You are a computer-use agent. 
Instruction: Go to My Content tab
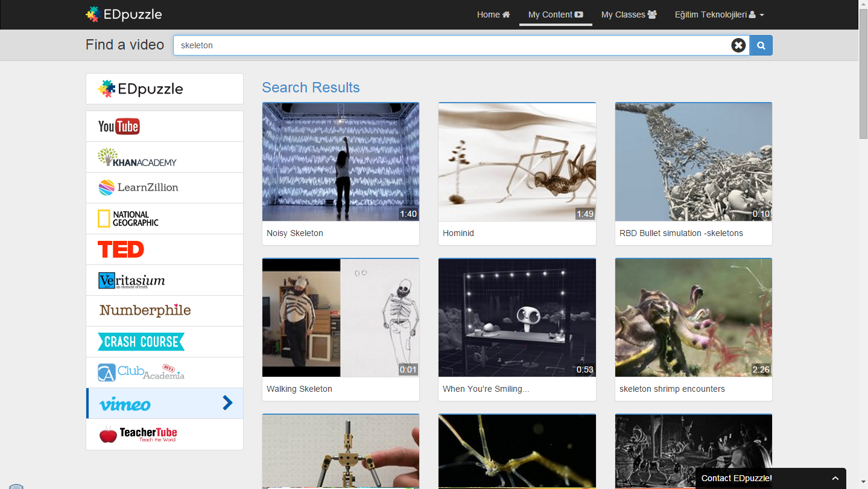point(556,14)
